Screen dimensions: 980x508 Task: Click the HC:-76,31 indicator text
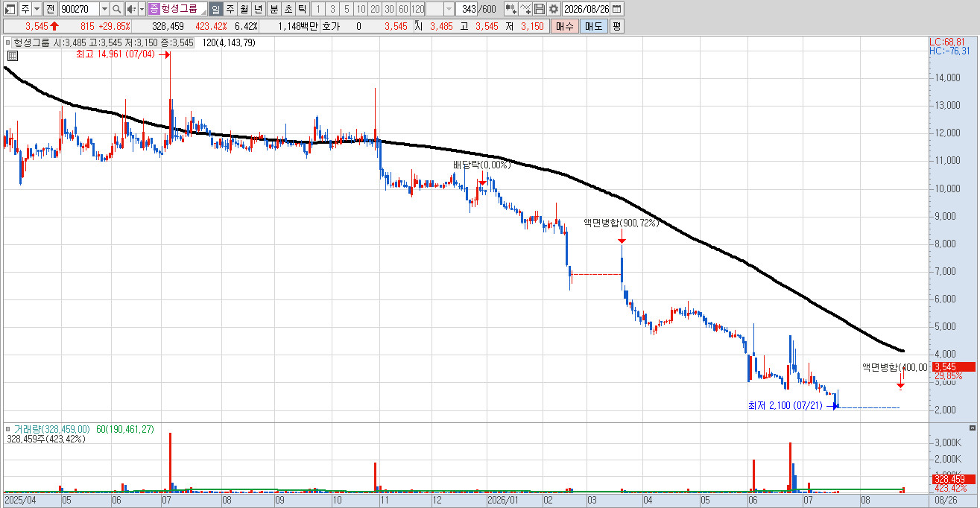[x=950, y=51]
